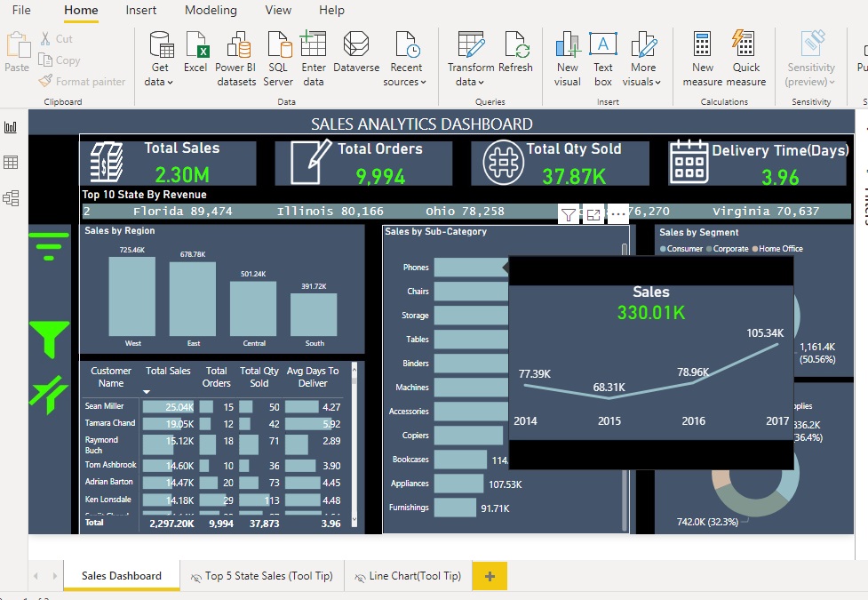
Task: Switch to Data table view in sidebar
Action: tap(11, 163)
